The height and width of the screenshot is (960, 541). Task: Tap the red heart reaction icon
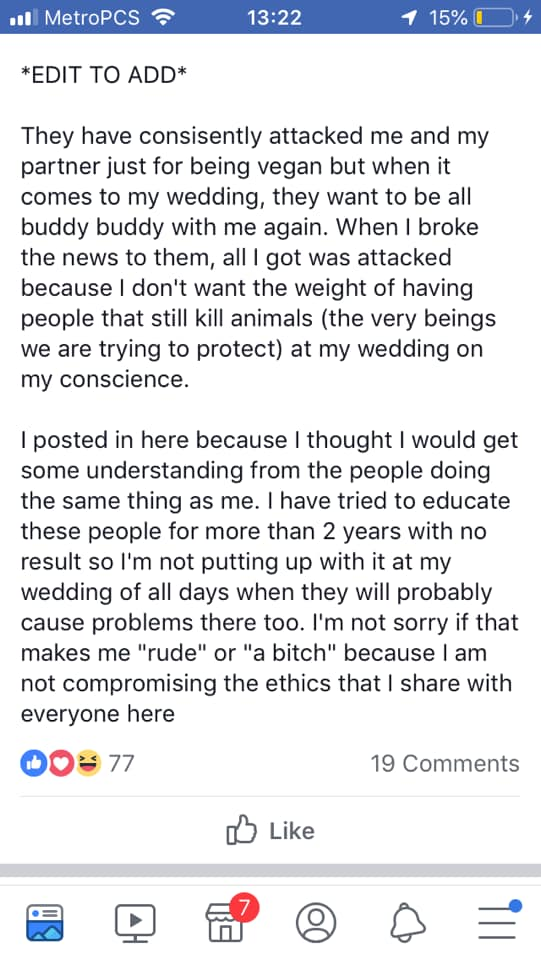(61, 763)
